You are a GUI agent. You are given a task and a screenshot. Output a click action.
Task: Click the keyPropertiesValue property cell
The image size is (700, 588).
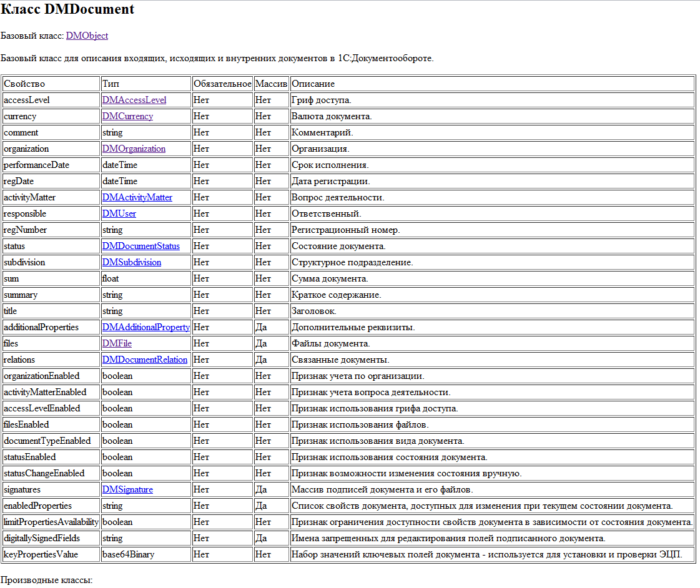pos(51,554)
